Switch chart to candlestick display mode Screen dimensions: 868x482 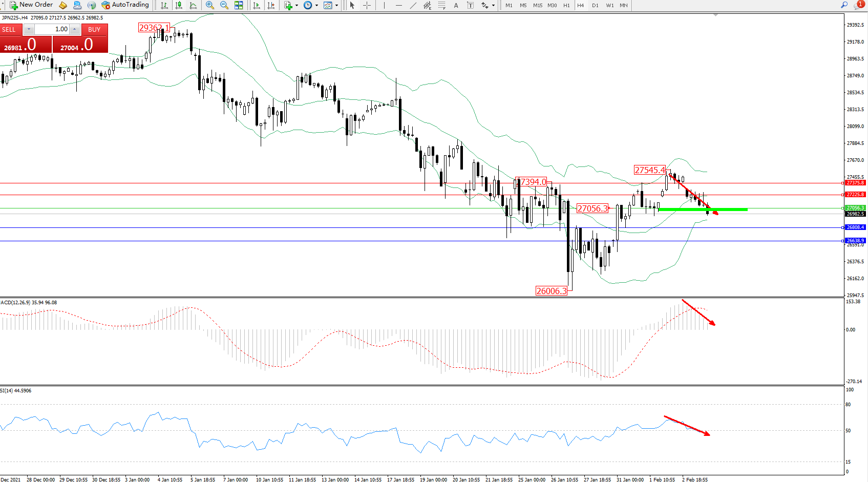(179, 5)
